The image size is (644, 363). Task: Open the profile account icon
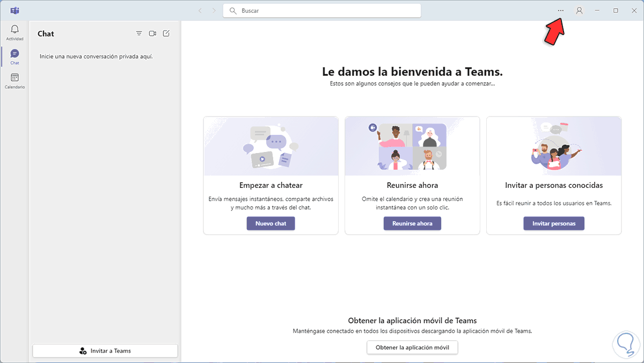click(579, 10)
